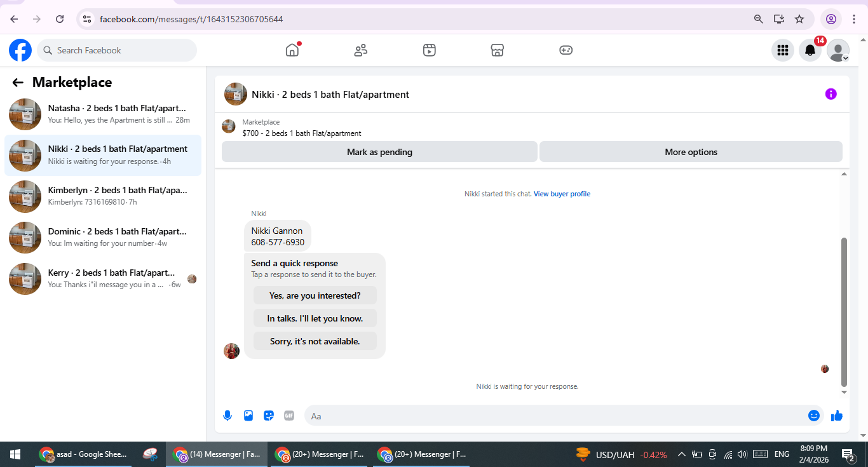Viewport: 868px width, 467px height.
Task: Record a voice clip with microphone icon
Action: (227, 416)
